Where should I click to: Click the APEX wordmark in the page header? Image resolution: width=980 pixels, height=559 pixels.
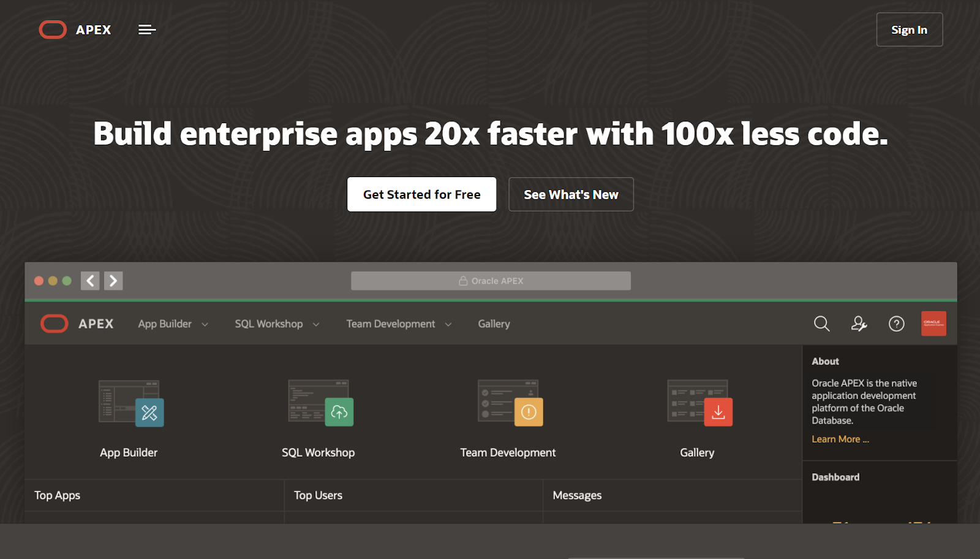point(93,30)
